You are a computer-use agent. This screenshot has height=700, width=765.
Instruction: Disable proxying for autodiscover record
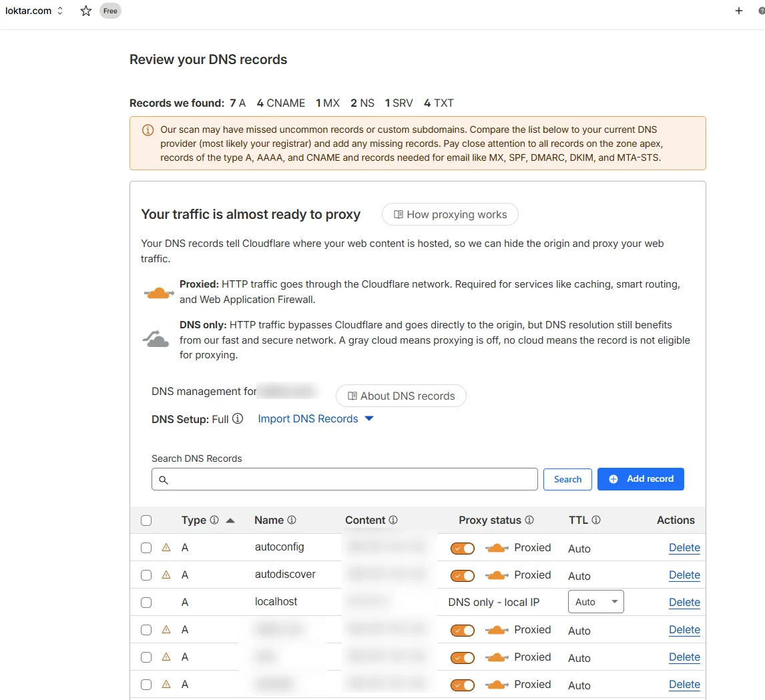coord(463,576)
